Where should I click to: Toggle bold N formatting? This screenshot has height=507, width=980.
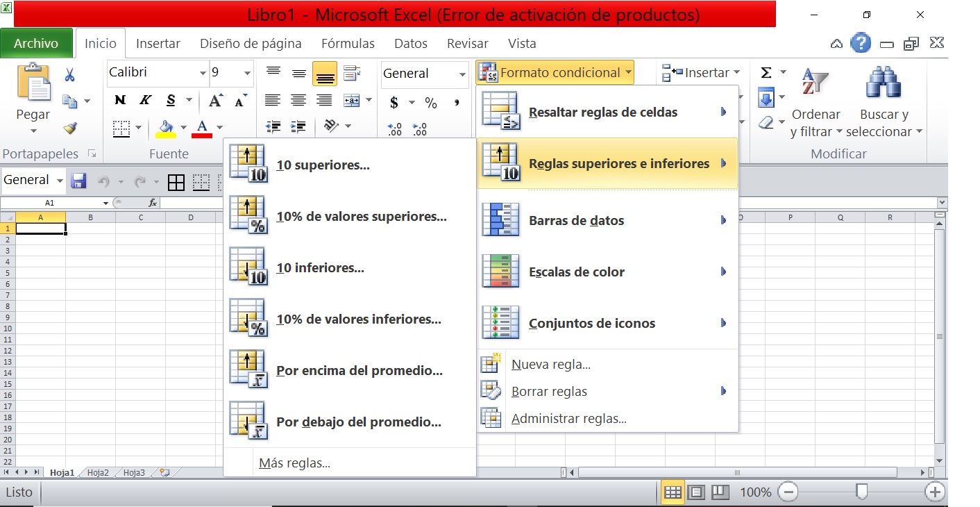(x=120, y=100)
